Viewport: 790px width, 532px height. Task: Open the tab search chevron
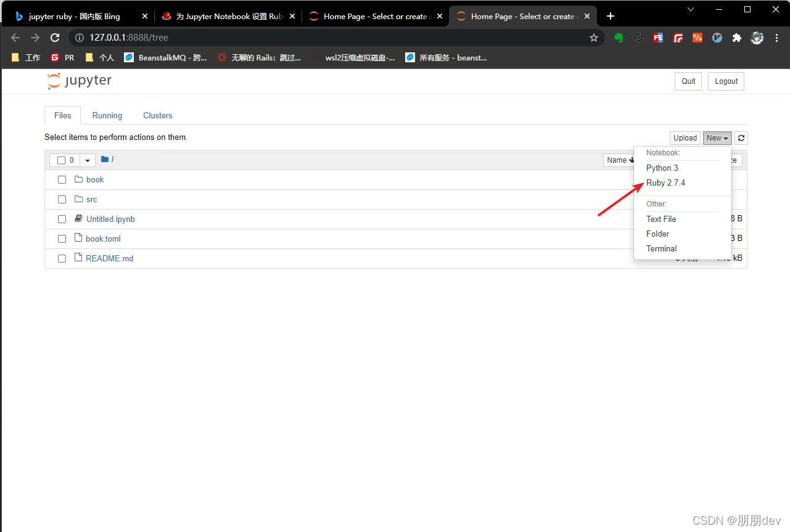pos(690,9)
